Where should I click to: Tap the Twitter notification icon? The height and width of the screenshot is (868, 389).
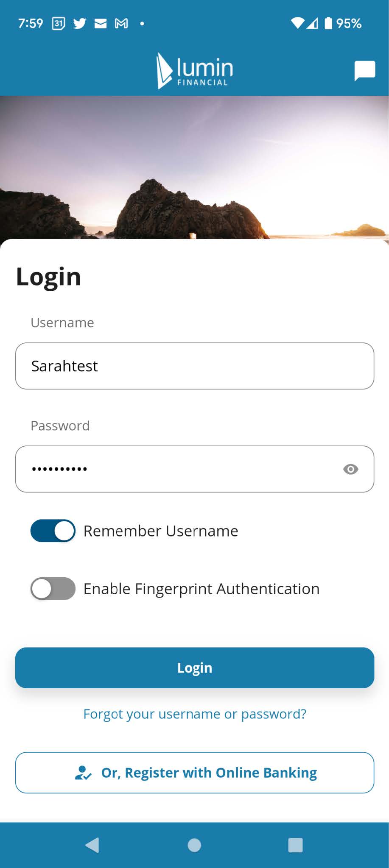79,23
